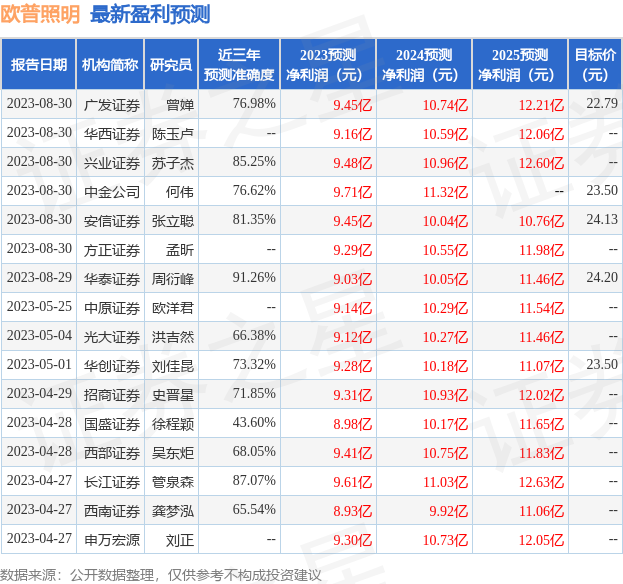Select the 中金公司 institution cell
Image resolution: width=623 pixels, height=584 pixels.
(112, 192)
